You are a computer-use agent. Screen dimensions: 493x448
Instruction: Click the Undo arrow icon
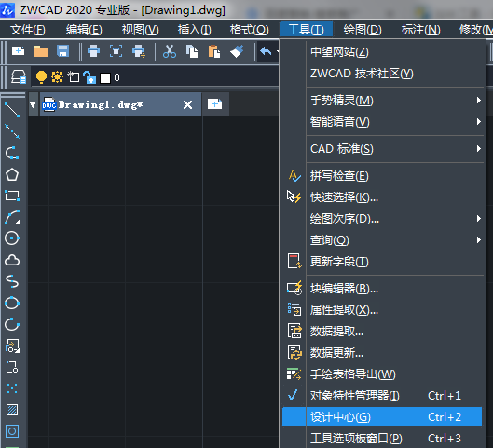click(x=266, y=51)
